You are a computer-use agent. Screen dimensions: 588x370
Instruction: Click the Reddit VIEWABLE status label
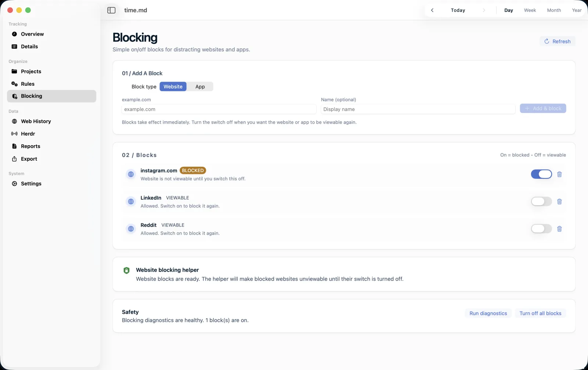[x=173, y=225]
